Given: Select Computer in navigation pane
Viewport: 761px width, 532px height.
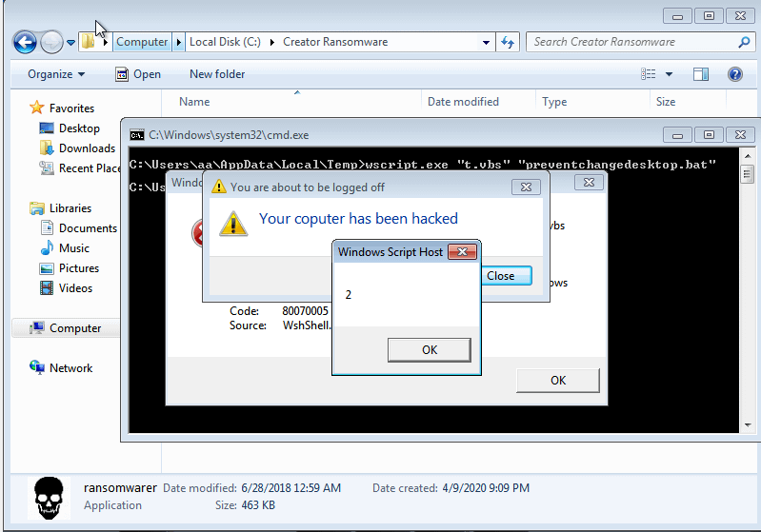Looking at the screenshot, I should point(75,327).
